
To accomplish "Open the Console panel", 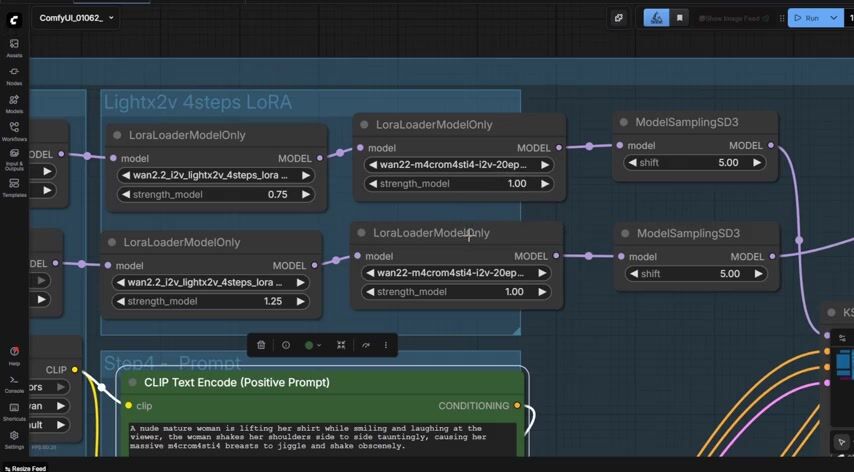I will [x=14, y=383].
